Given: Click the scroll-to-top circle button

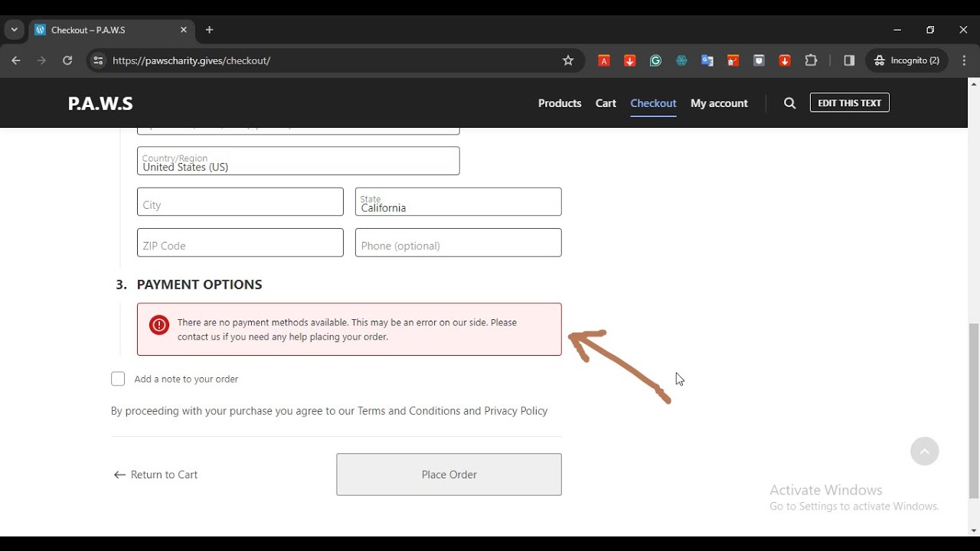Looking at the screenshot, I should 924,452.
